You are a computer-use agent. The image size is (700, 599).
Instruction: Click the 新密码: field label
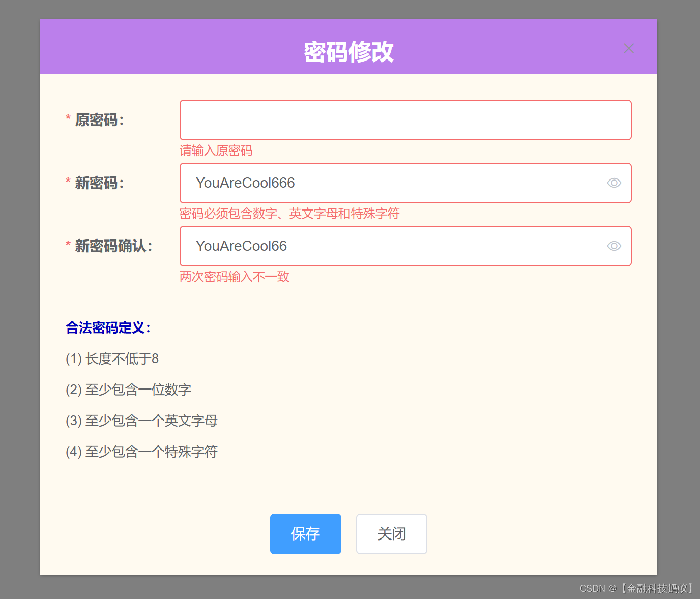[x=99, y=183]
